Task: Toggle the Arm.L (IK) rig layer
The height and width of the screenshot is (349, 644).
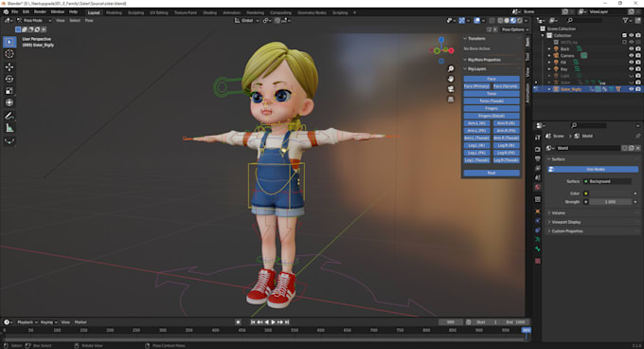Action: pos(476,123)
